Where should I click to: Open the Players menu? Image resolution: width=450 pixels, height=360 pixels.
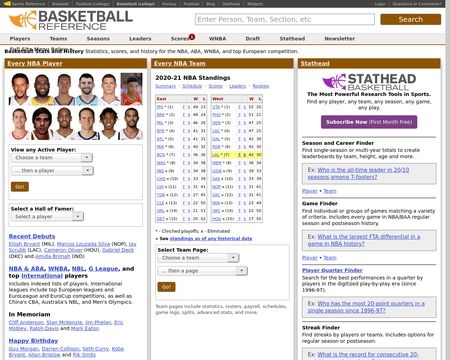click(x=20, y=39)
